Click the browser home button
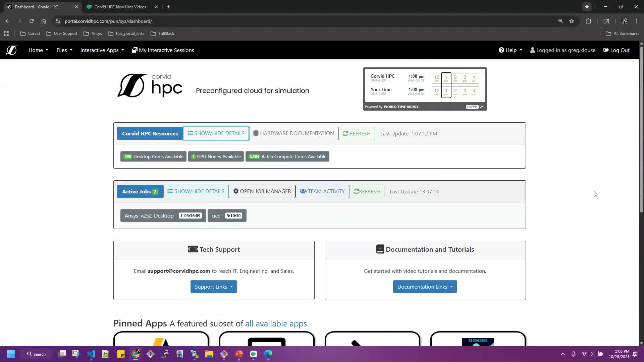Image resolution: width=644 pixels, height=362 pixels. tap(44, 21)
